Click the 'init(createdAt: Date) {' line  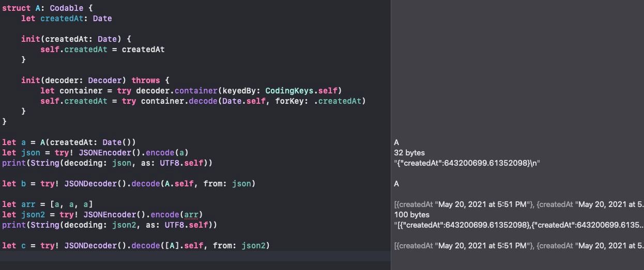click(x=76, y=39)
